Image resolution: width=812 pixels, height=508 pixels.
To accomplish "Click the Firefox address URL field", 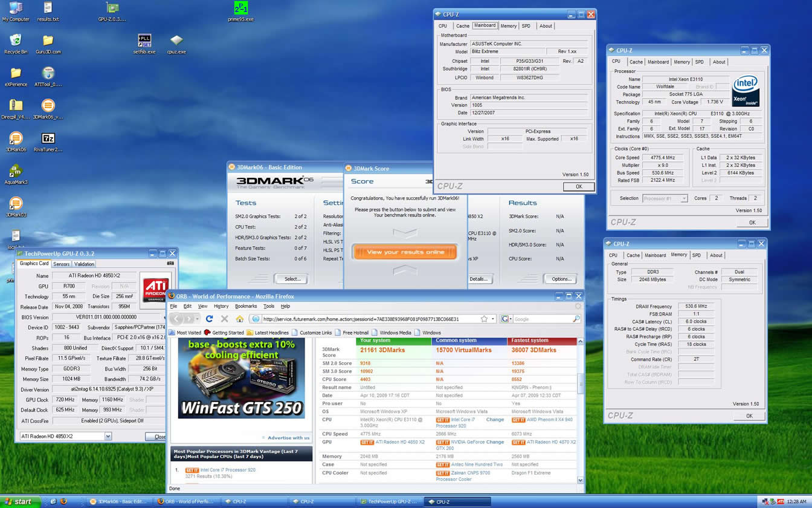I will (x=370, y=319).
